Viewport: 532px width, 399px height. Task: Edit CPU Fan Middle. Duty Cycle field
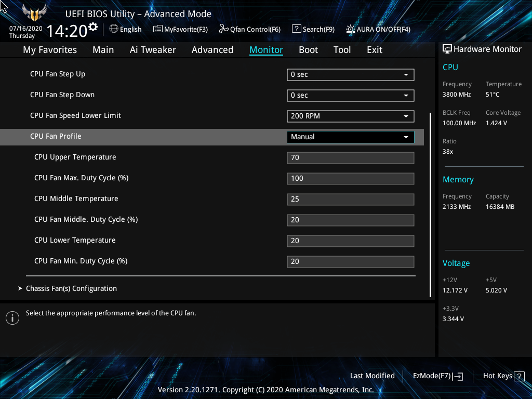point(351,220)
